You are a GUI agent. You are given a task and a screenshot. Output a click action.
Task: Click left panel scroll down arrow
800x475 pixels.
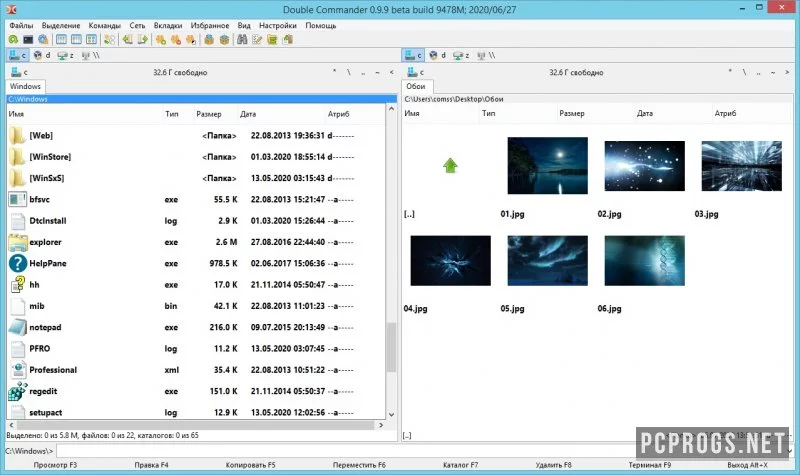[x=391, y=414]
